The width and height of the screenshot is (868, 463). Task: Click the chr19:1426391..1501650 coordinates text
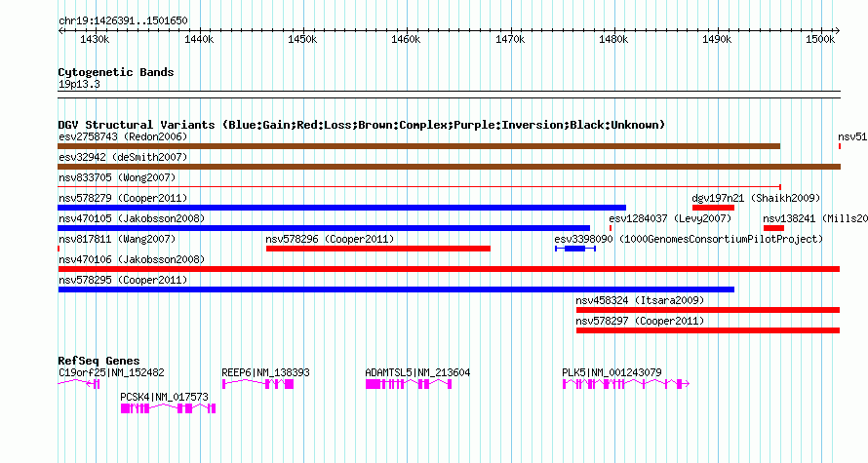coord(123,21)
